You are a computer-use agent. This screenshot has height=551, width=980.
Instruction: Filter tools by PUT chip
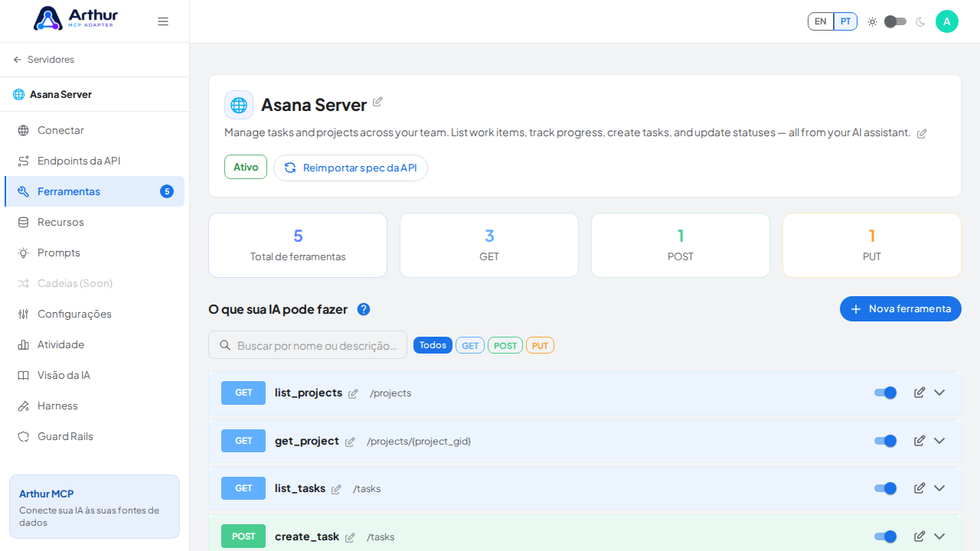click(x=540, y=345)
